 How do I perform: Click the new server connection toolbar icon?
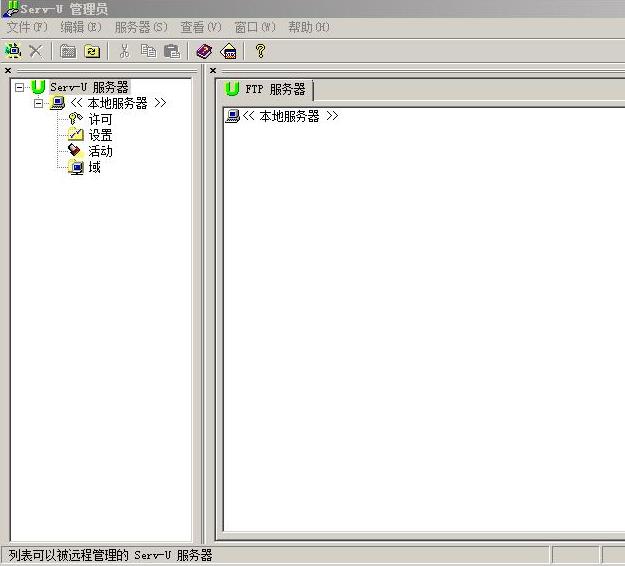point(13,51)
